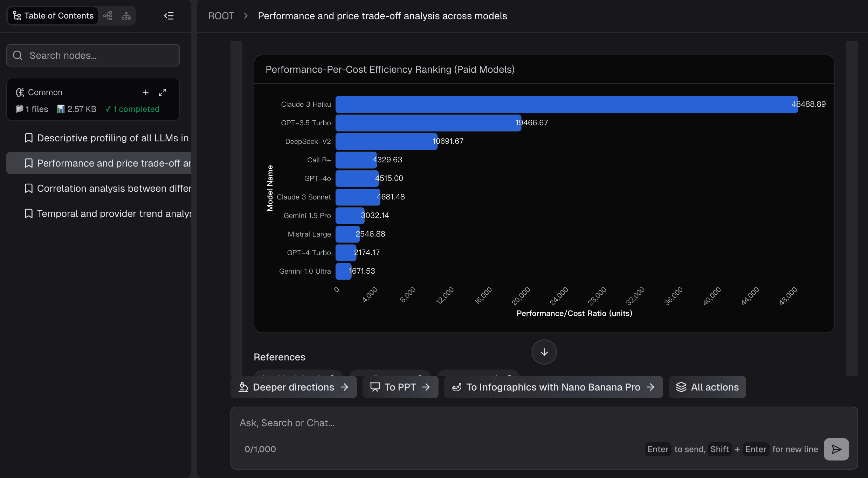Screen dimensions: 868x478
Task: Collapse the sidebar panel
Action: pos(169,16)
